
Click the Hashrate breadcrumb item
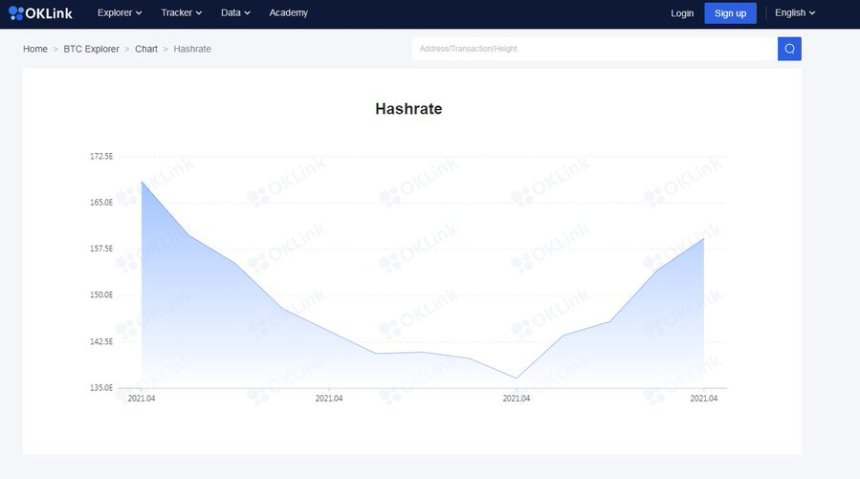click(x=192, y=49)
